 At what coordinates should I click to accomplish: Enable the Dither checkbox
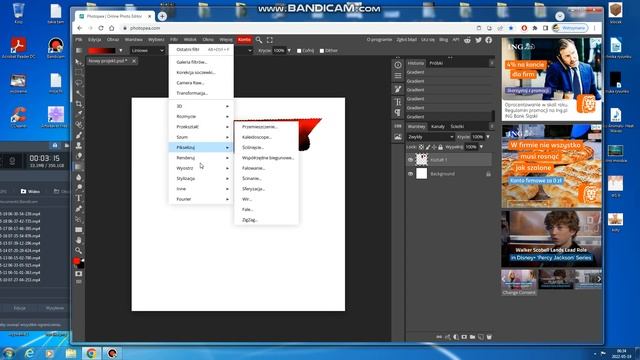tap(322, 51)
